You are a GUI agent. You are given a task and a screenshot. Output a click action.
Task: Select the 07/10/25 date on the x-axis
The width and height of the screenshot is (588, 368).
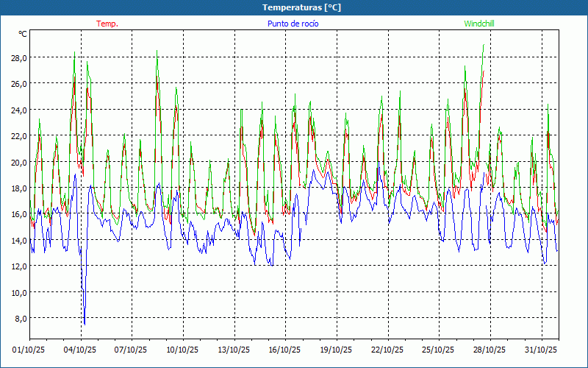[132, 350]
